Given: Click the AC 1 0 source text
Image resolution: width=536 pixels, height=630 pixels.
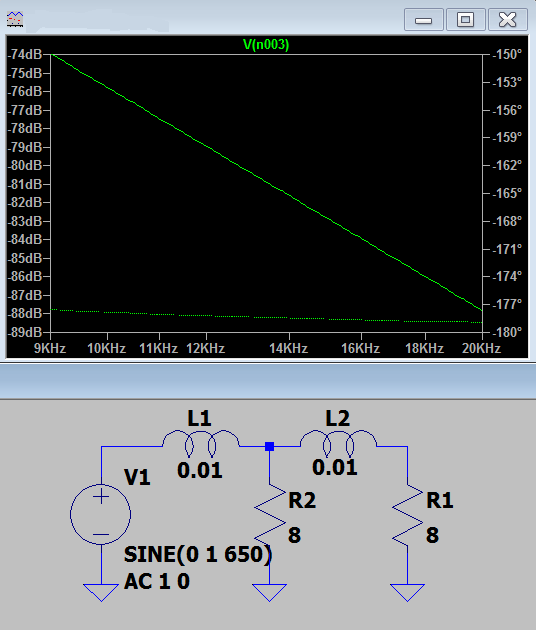Looking at the screenshot, I should coord(157,581).
